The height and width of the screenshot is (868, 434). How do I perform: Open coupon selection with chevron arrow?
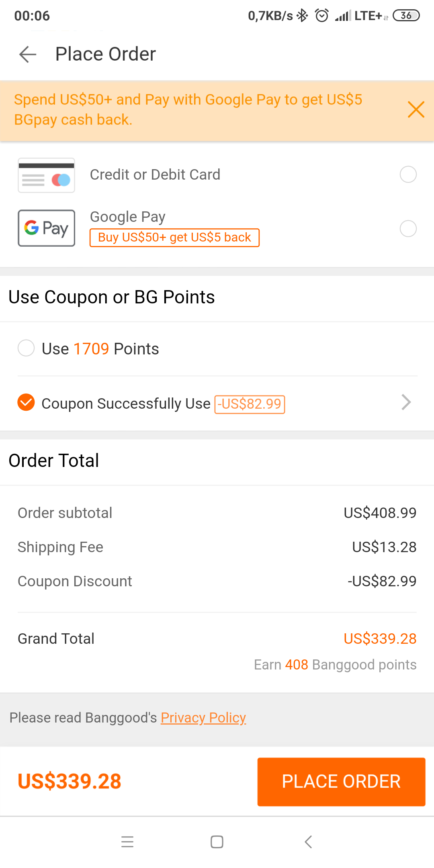406,402
